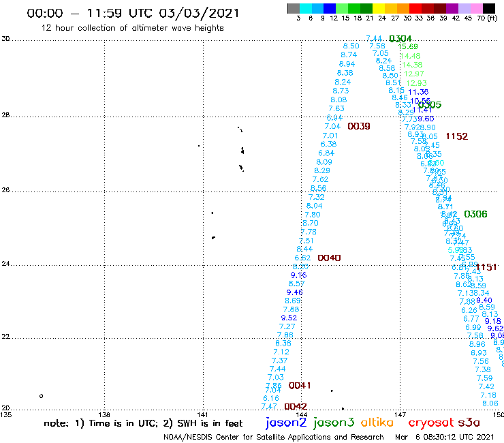Select the 9.18 wave height value

pos(492,321)
